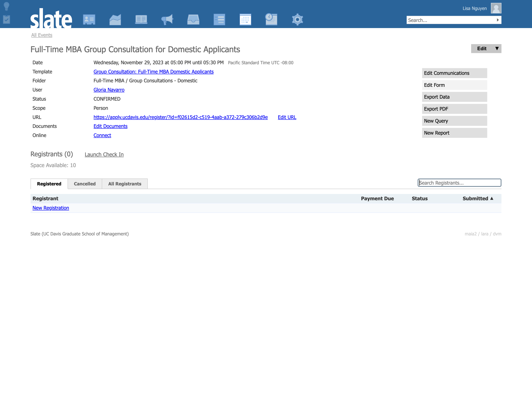532x418 pixels.
Task: Open the Records (person card) icon
Action: click(x=89, y=20)
